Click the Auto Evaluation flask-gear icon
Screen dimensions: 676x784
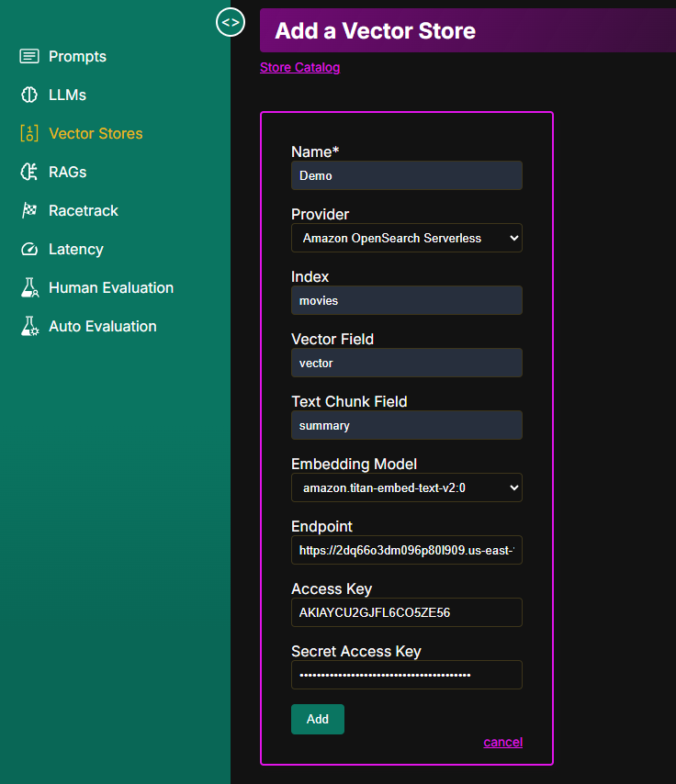tap(29, 326)
